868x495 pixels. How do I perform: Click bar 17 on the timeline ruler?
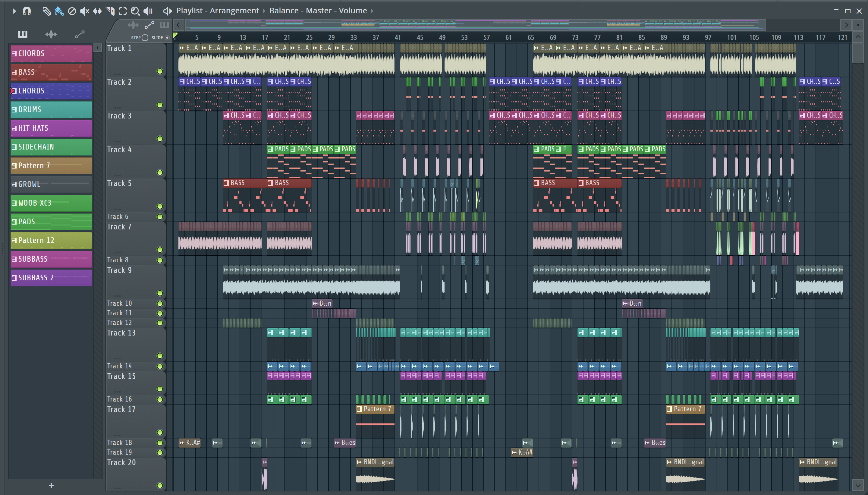(x=265, y=37)
